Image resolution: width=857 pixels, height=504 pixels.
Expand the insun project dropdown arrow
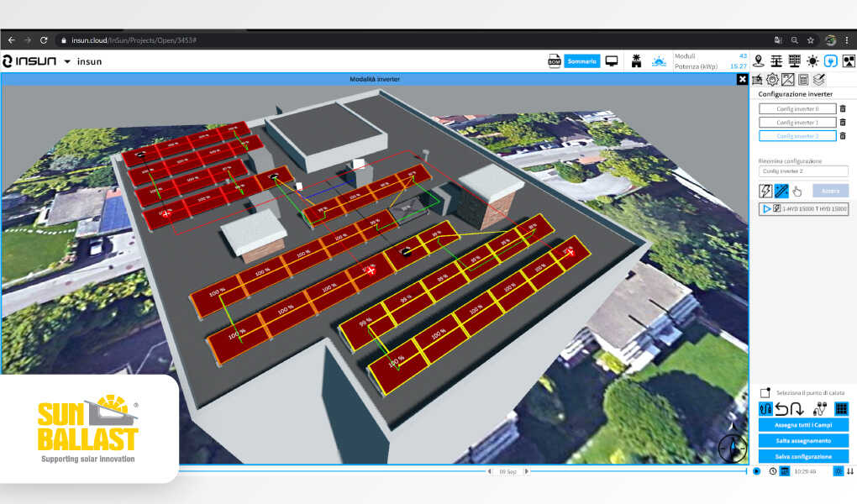(67, 61)
